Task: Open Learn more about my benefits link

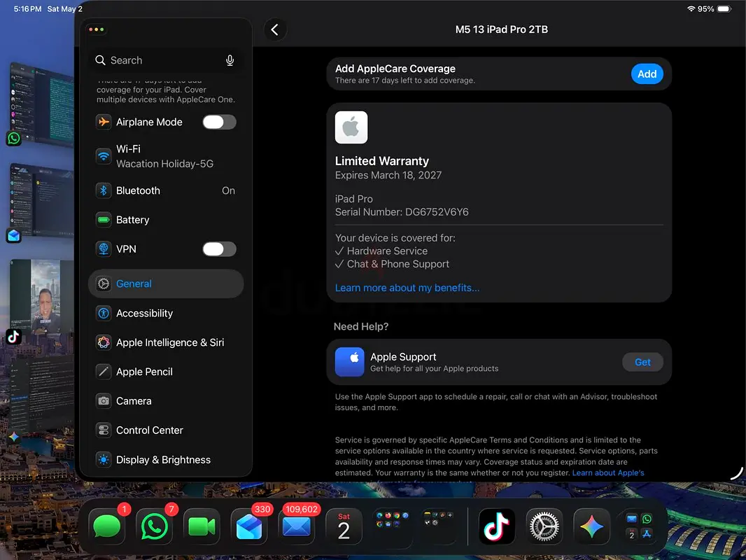Action: point(407,288)
